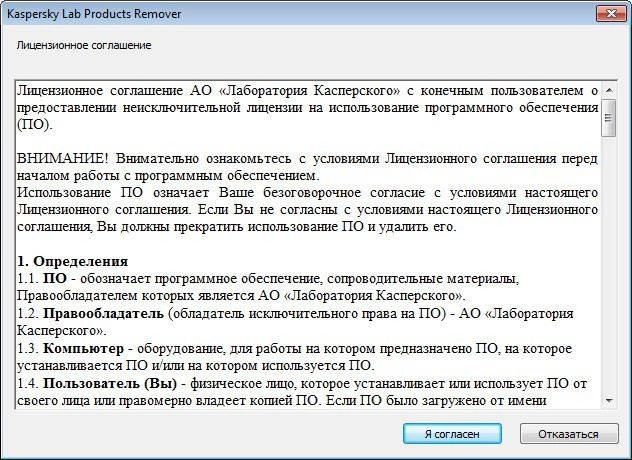The image size is (632, 460).
Task: Click the license text scrollbar thumb
Action: (609, 118)
